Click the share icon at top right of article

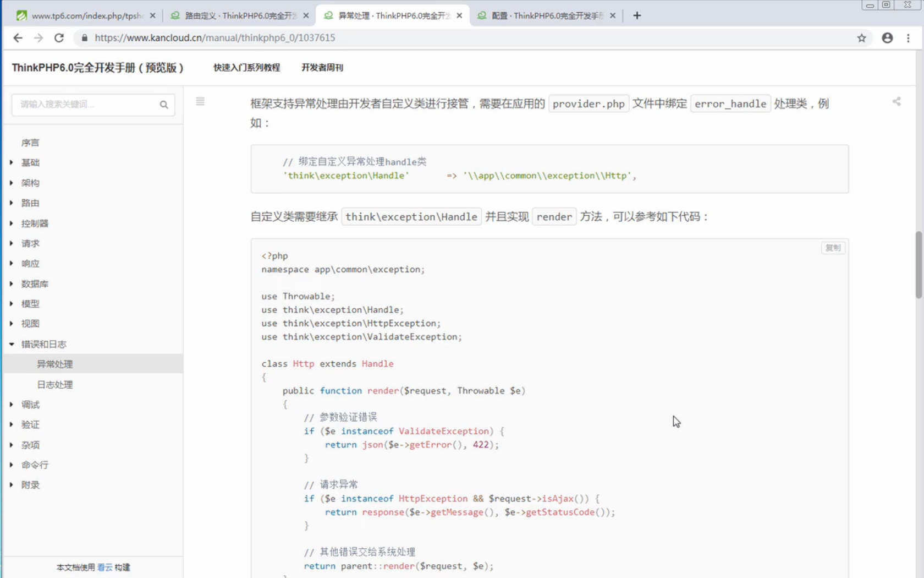(897, 101)
